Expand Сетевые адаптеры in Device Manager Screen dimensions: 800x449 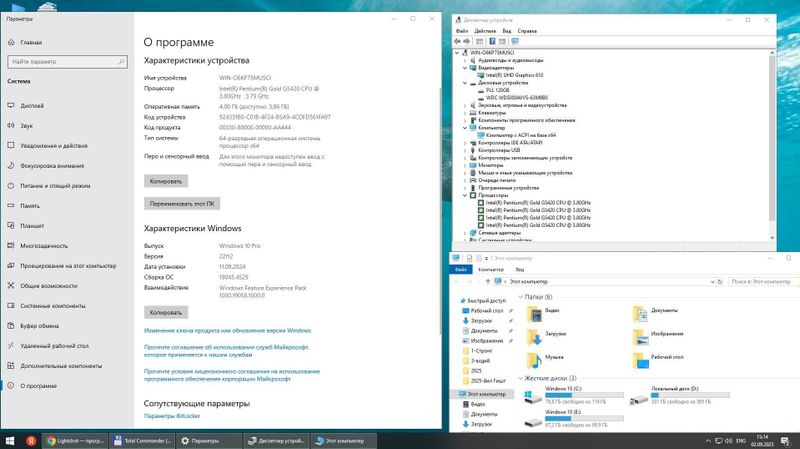tap(465, 233)
